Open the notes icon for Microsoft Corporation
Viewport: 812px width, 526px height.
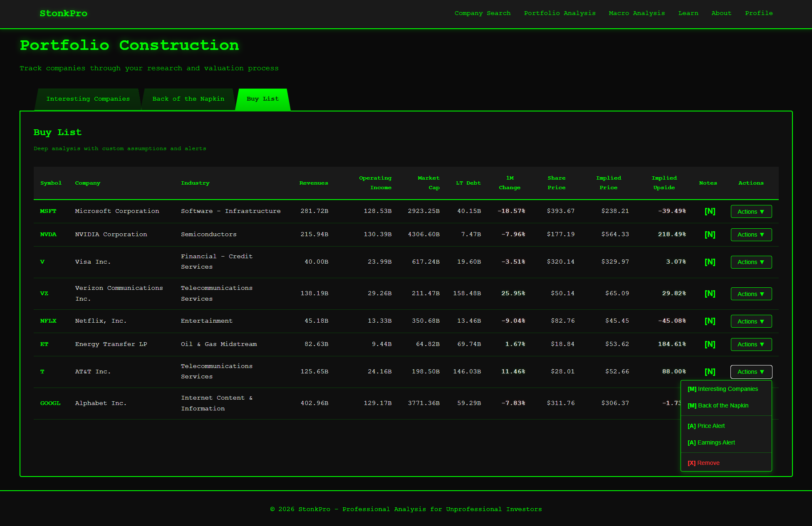pyautogui.click(x=710, y=211)
